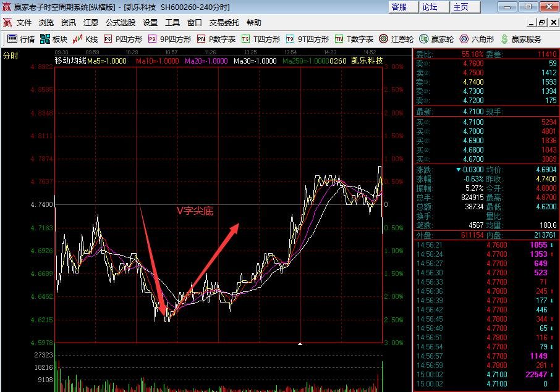Open the 窗口 menu
This screenshot has height=392, width=560.
point(195,22)
